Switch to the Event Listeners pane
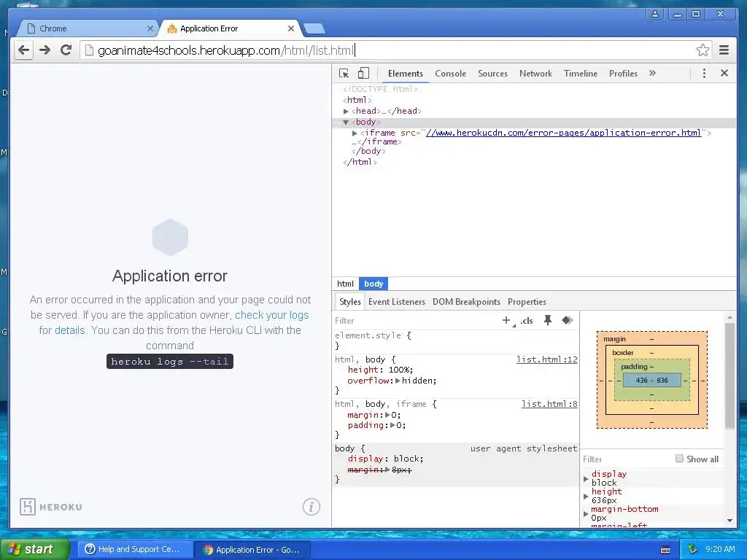The width and height of the screenshot is (747, 560). (x=396, y=302)
